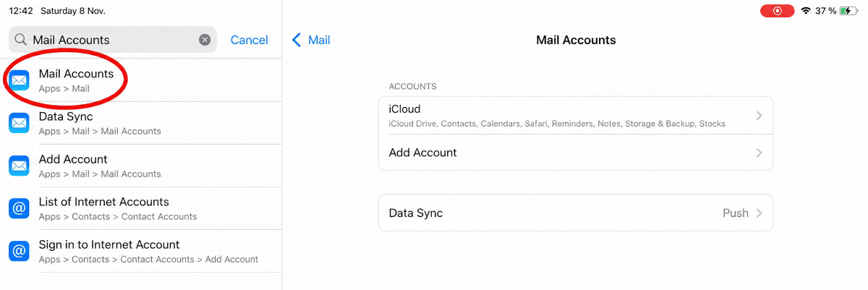Click chevron on the iCloud row
Screen dimensions: 868x290
[759, 116]
